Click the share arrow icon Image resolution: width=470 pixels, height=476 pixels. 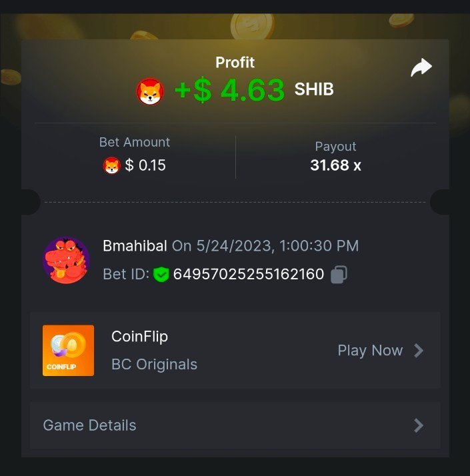421,67
